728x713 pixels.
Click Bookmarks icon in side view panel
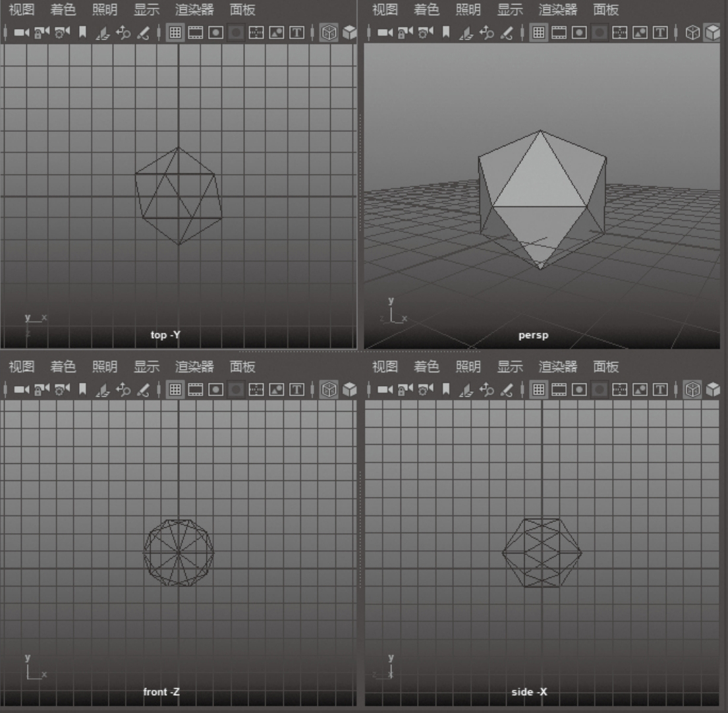click(446, 389)
